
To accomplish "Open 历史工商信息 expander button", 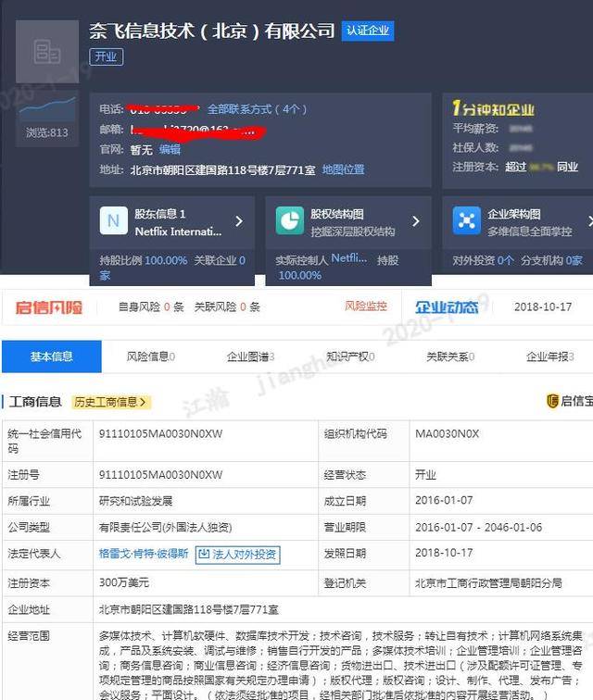I will click(x=111, y=402).
